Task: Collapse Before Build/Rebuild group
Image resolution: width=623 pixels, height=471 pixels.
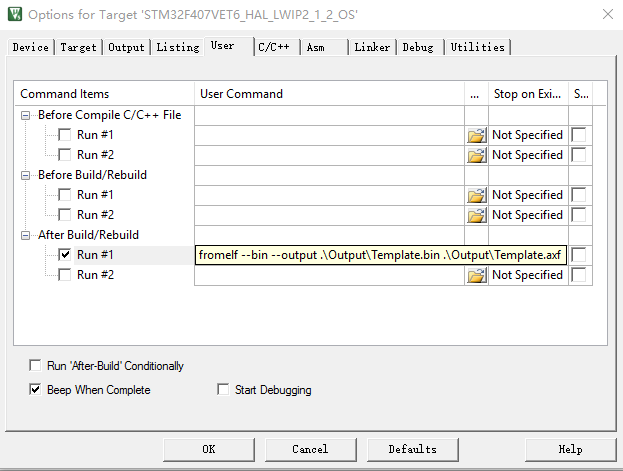Action: (x=25, y=176)
